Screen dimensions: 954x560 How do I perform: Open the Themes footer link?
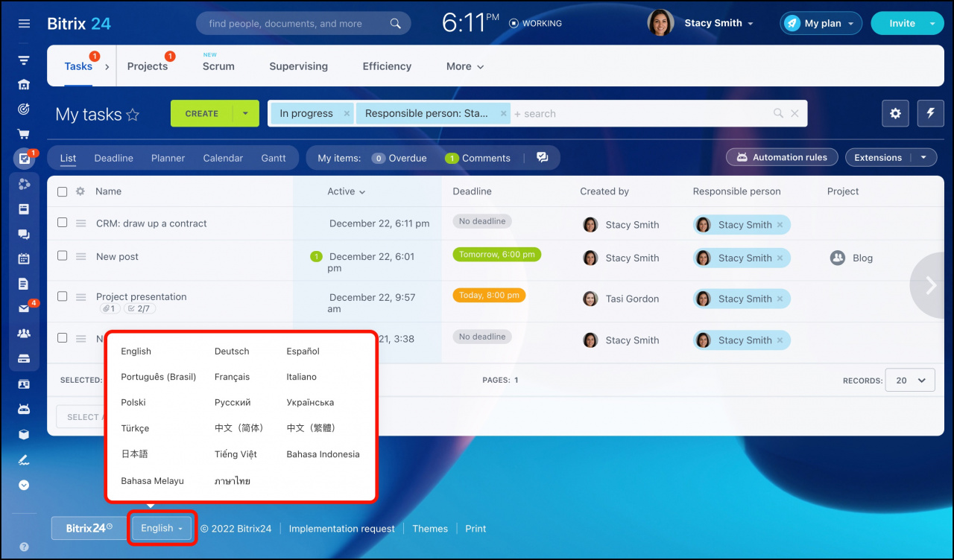430,529
